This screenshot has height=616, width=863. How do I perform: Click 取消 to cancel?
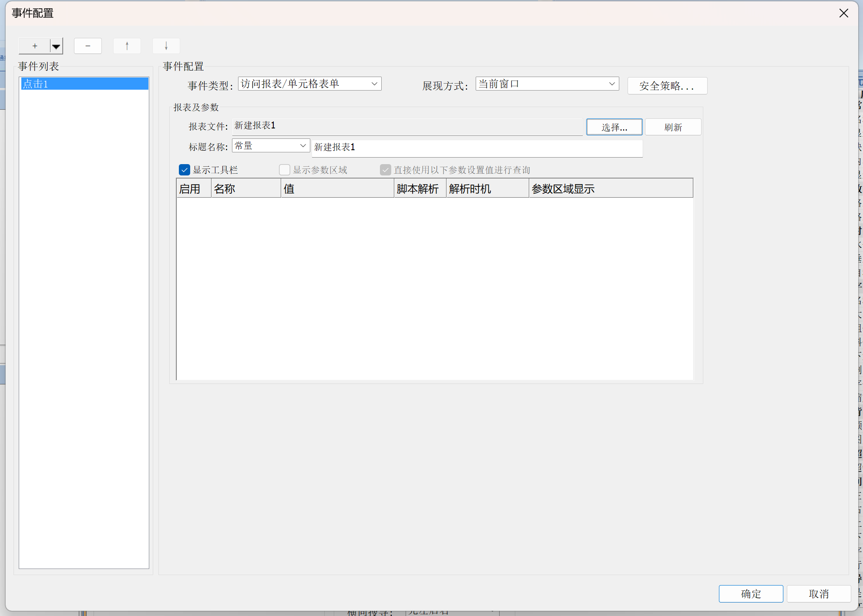click(818, 594)
